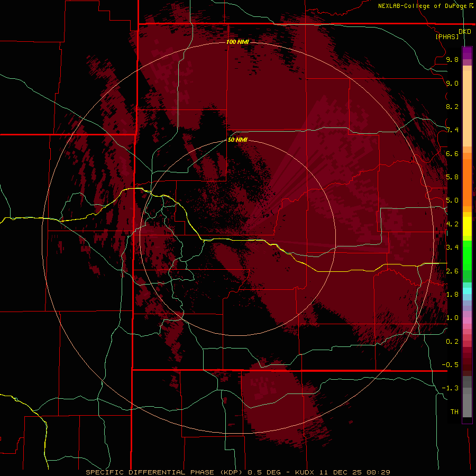Click the KUDX radar site identifier
This screenshot has width=476, height=476.
305,472
